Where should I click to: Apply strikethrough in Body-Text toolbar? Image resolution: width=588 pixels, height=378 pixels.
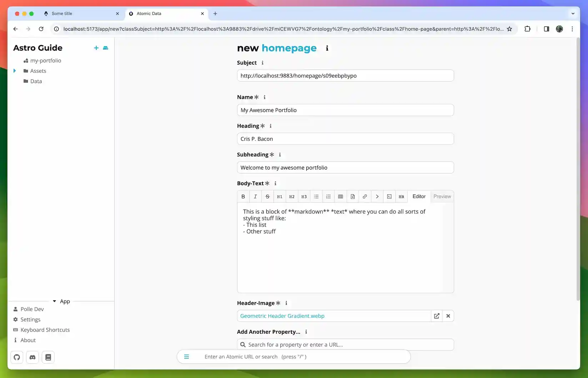tap(267, 197)
